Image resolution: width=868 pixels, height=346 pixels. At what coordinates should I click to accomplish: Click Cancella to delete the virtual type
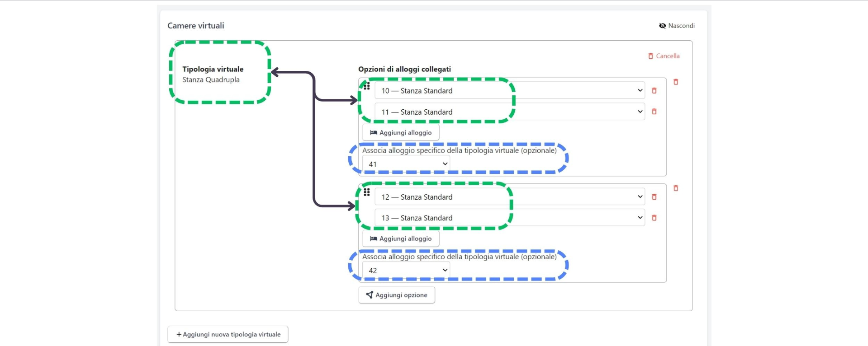(664, 56)
